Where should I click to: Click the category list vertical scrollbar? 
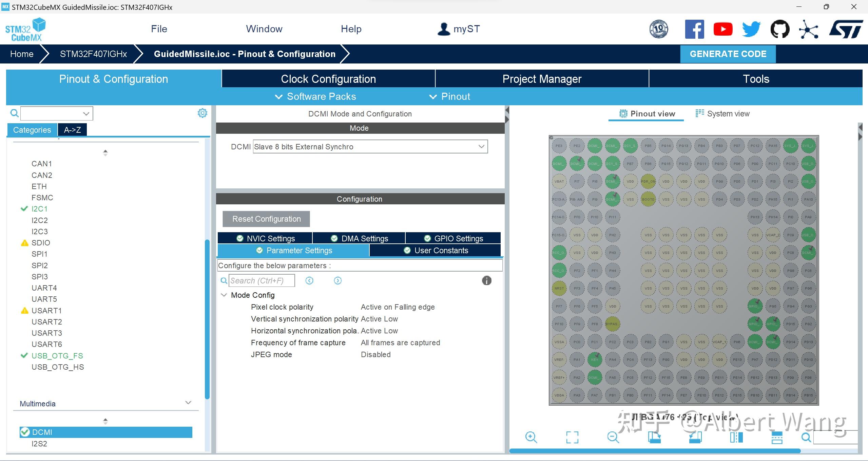[207, 319]
